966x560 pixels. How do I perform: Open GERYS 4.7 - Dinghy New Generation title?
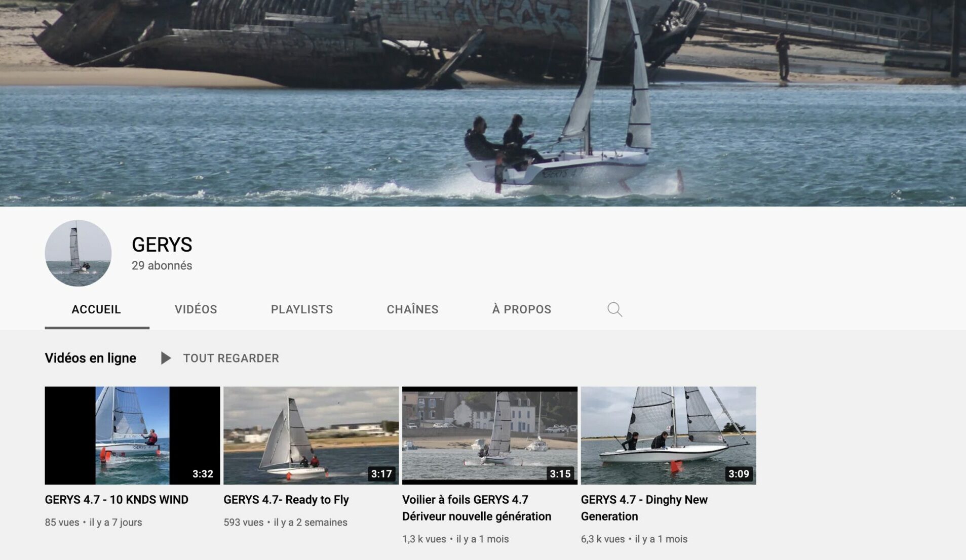tap(644, 508)
